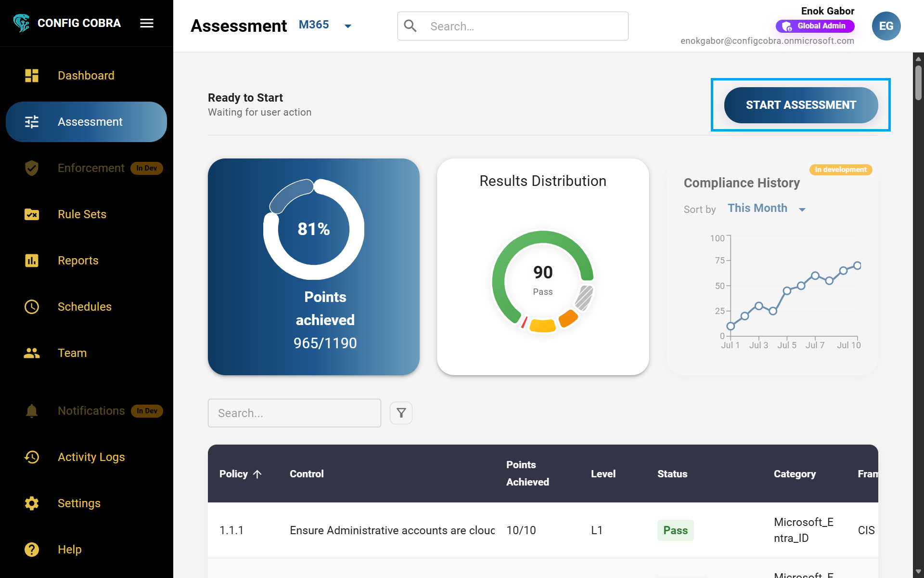Open the 'This Month' sort dropdown
This screenshot has width=924, height=578.
(766, 208)
